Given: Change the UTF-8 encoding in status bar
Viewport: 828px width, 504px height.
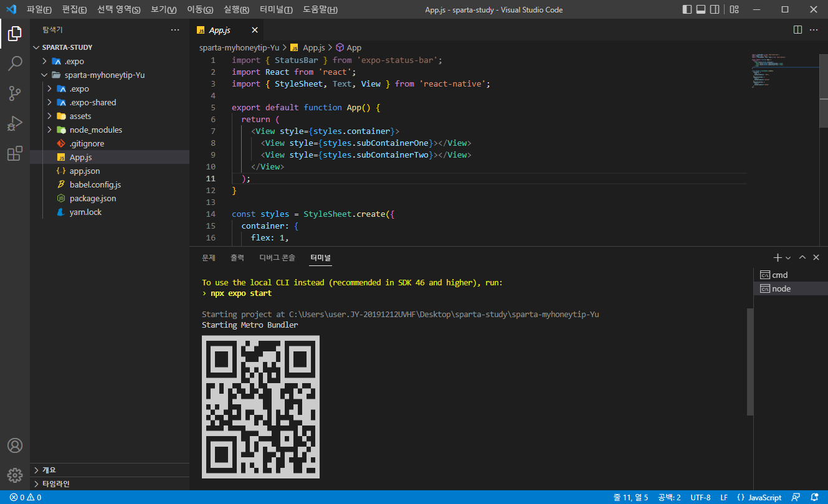Looking at the screenshot, I should [700, 498].
